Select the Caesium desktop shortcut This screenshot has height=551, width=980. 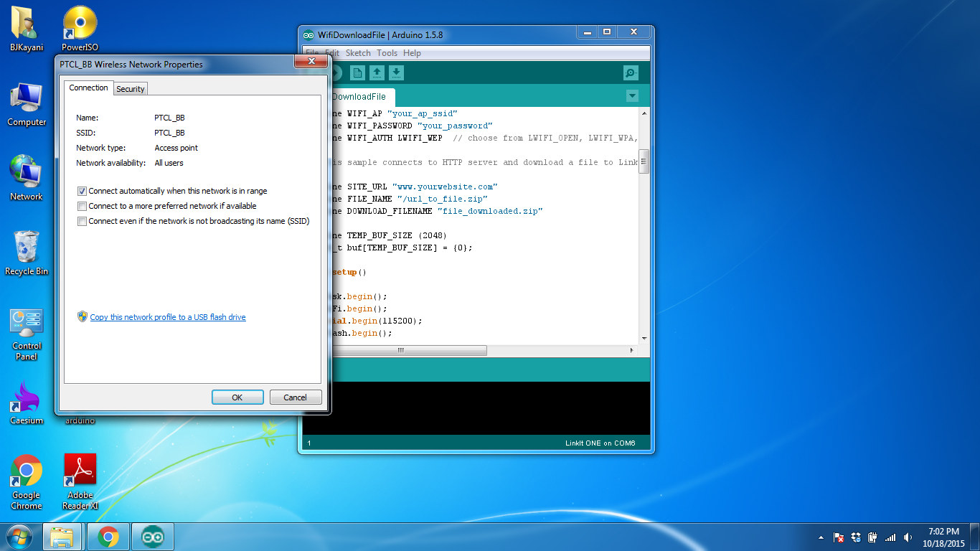click(27, 403)
